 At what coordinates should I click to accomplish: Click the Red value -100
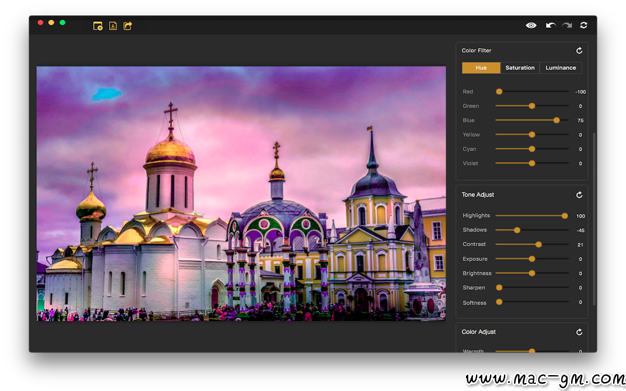click(x=580, y=92)
